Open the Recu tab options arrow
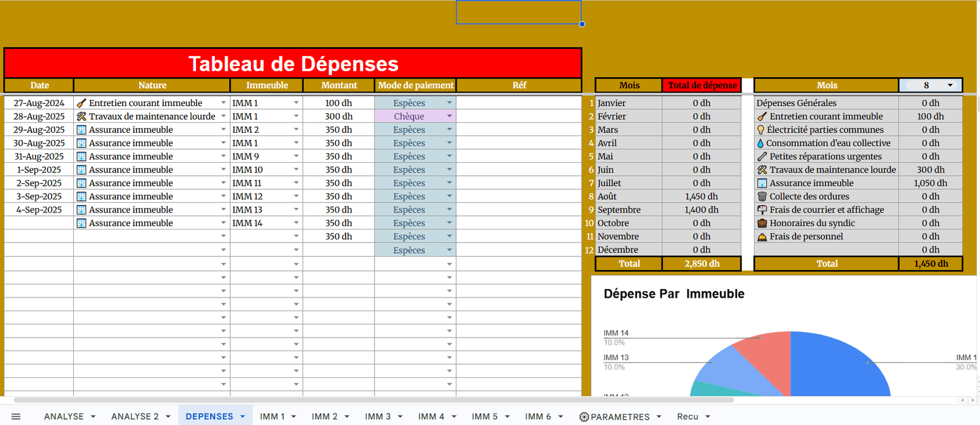Viewport: 980px width, 425px height. 708,416
